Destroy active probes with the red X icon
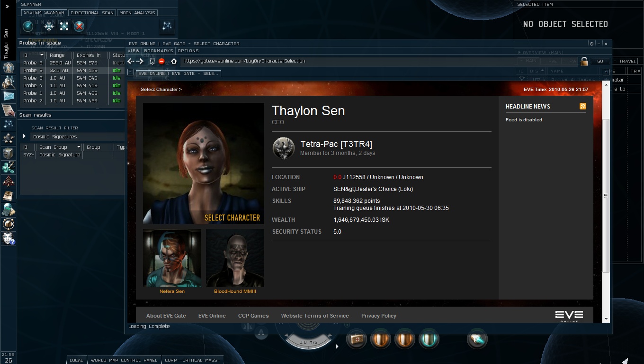This screenshot has height=364, width=644. click(x=79, y=26)
